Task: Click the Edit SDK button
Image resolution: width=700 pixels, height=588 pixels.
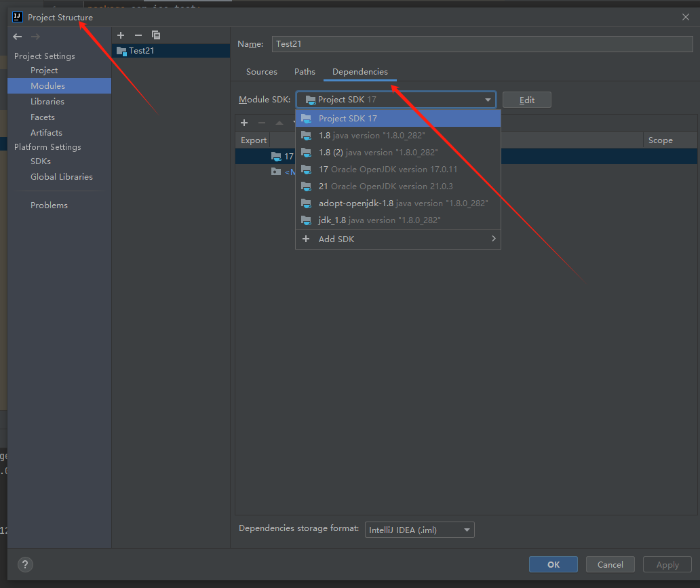Action: pos(527,100)
